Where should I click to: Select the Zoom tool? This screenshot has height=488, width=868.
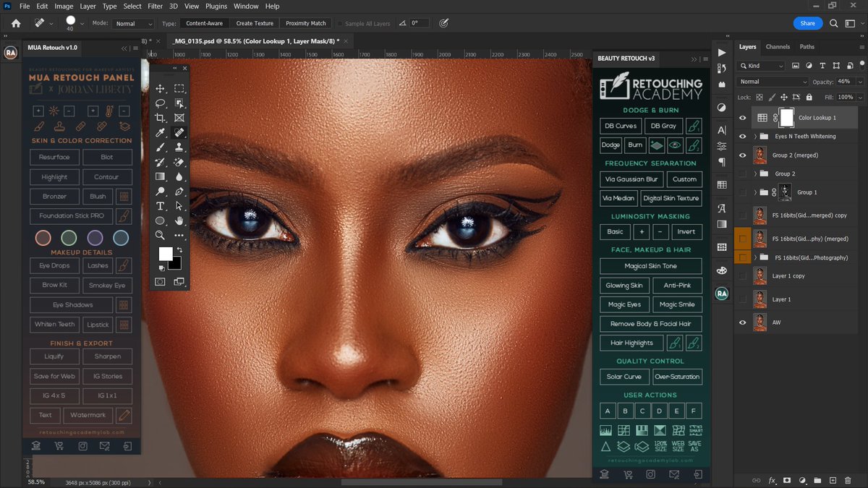pyautogui.click(x=161, y=235)
